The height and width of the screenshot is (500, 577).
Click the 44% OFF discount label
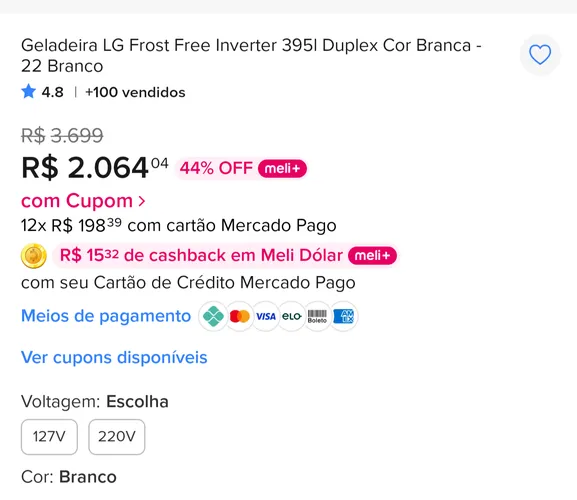[x=216, y=168]
